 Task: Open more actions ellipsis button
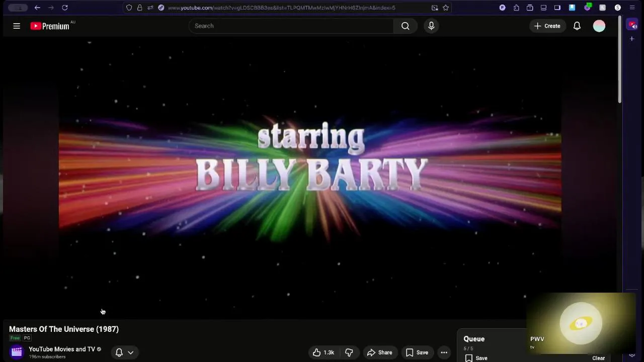[444, 352]
